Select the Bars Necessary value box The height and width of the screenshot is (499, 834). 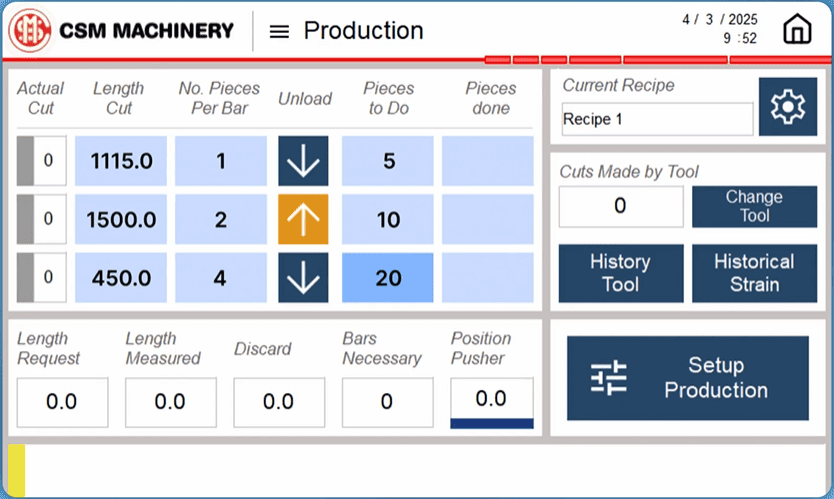387,402
